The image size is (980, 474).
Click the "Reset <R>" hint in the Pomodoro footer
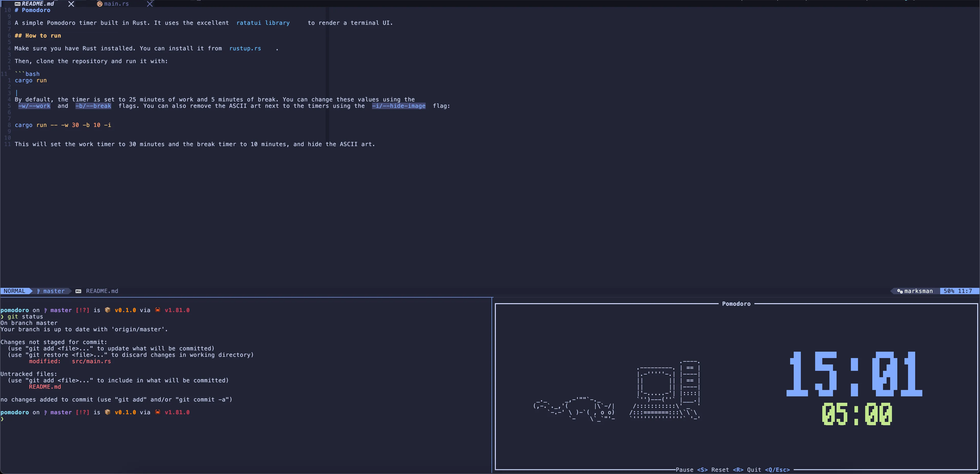pos(727,470)
